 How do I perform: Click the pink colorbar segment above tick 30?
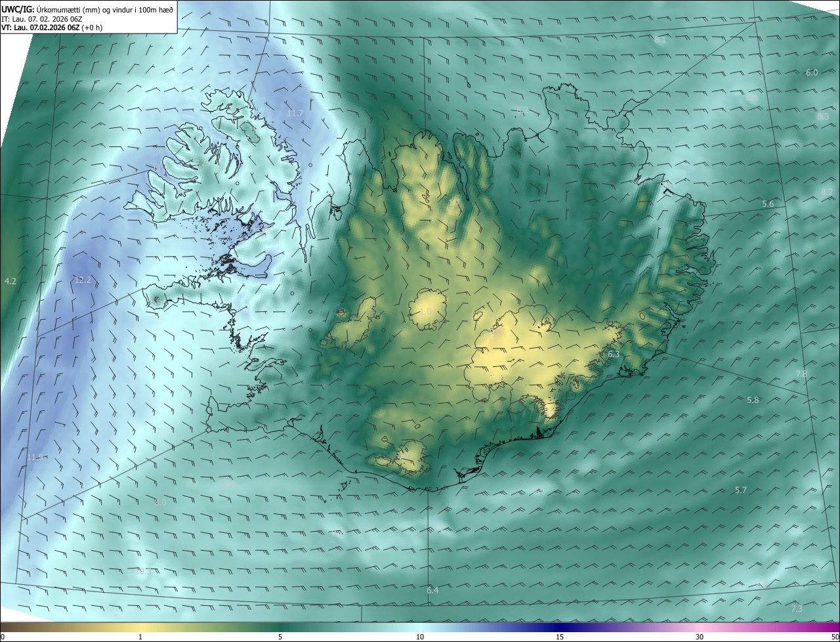point(700,627)
